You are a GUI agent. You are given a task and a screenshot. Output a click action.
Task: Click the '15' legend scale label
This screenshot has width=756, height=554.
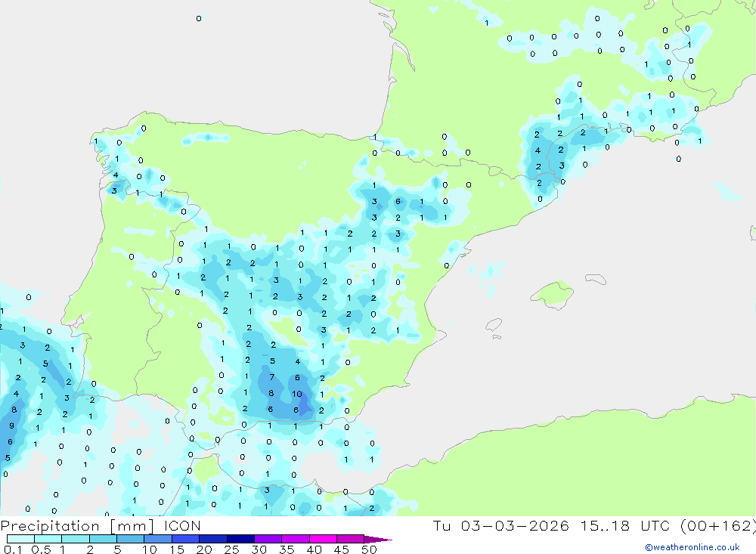point(176,549)
